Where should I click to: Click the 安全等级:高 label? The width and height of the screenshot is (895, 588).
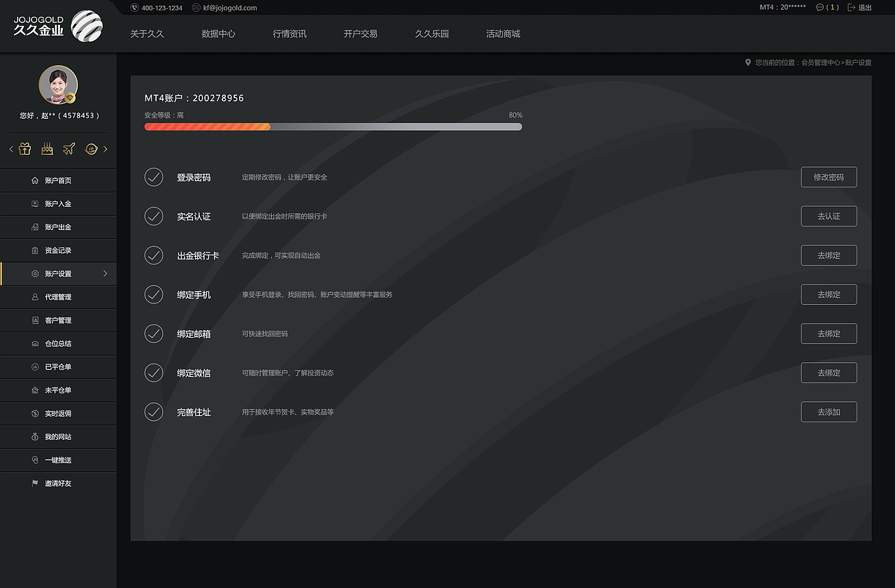pos(164,115)
